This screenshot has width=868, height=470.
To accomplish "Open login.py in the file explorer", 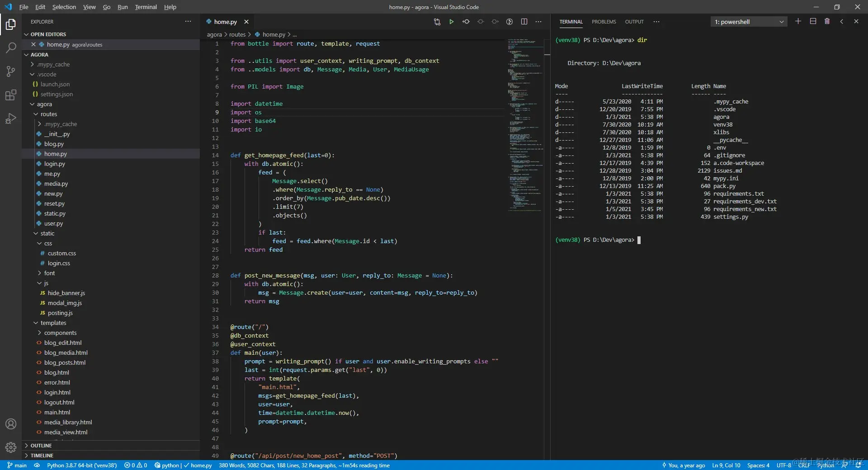I will tap(55, 164).
